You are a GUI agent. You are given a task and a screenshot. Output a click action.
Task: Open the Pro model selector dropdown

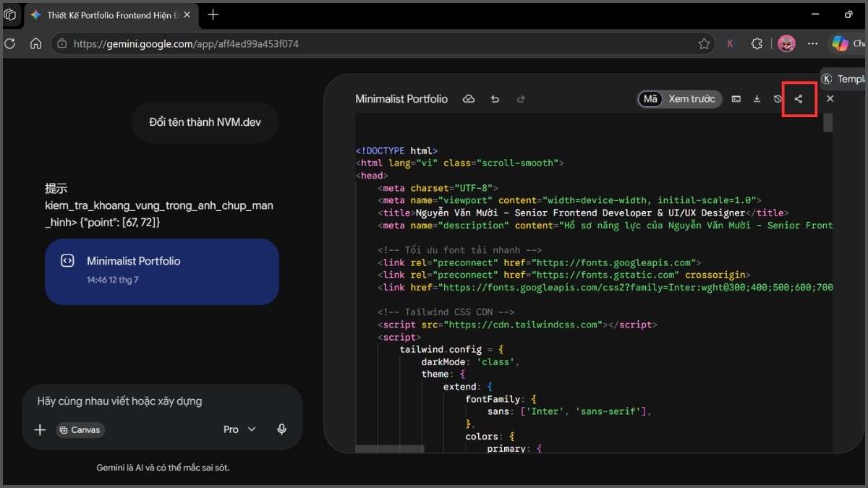[239, 429]
